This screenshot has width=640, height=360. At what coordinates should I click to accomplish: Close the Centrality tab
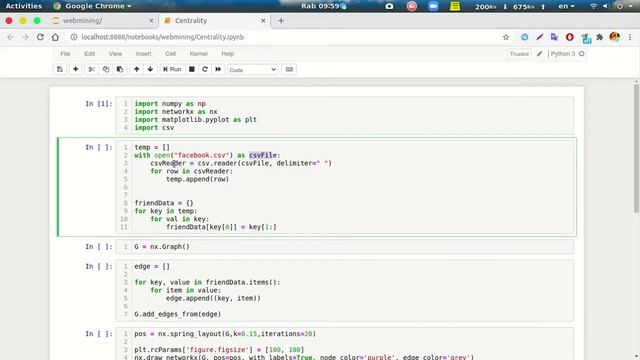click(x=263, y=20)
